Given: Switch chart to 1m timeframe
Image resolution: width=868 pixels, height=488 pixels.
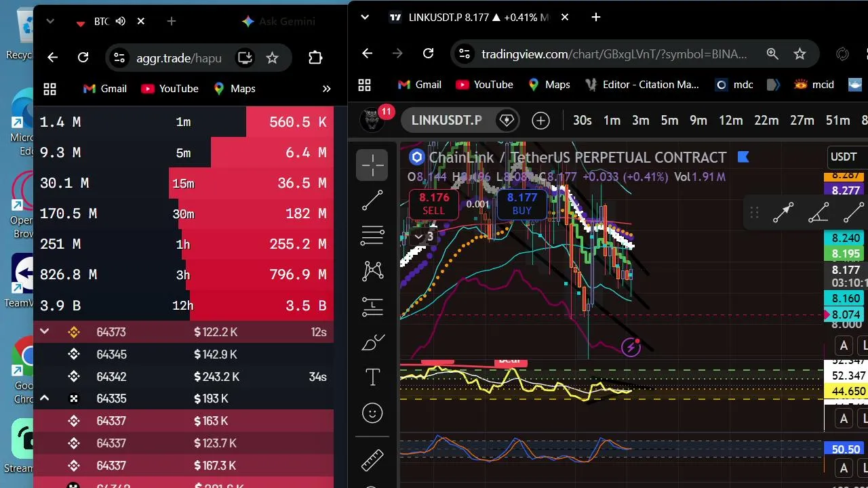Looking at the screenshot, I should coord(612,121).
